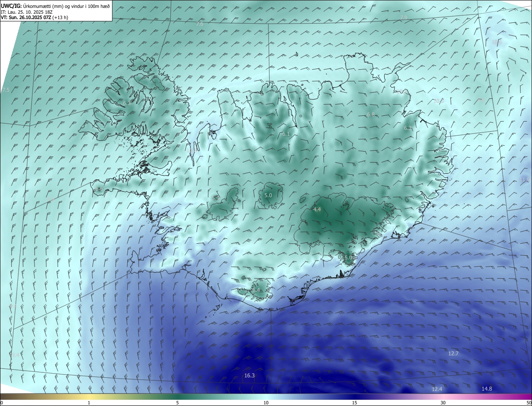Click the 12.4 value on the map
Screen dimensions: 532x406
tap(437, 389)
